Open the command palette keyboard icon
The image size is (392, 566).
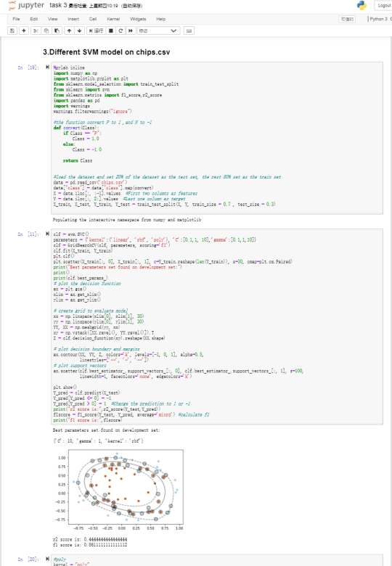tap(189, 30)
